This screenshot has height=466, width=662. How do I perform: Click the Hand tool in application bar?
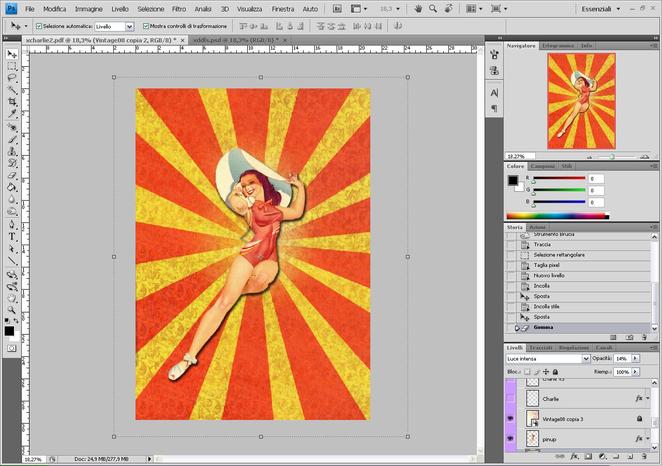click(418, 8)
